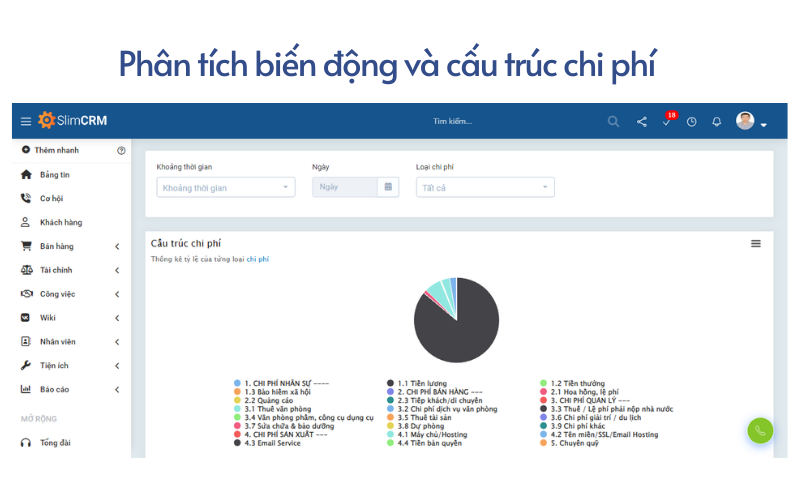This screenshot has height=500, width=800.
Task: Open the notifications bell
Action: point(717,122)
